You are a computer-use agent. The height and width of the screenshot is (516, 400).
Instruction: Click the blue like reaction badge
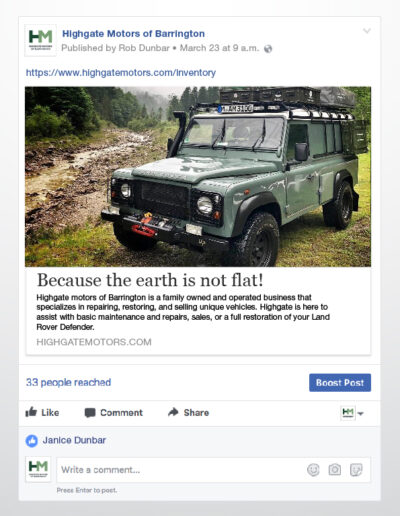[31, 441]
